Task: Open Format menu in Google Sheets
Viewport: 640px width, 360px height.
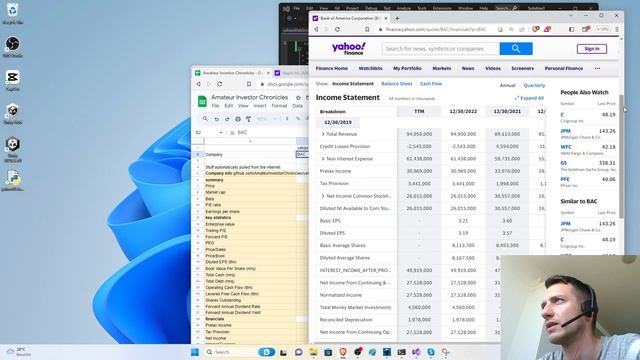Action: point(279,106)
